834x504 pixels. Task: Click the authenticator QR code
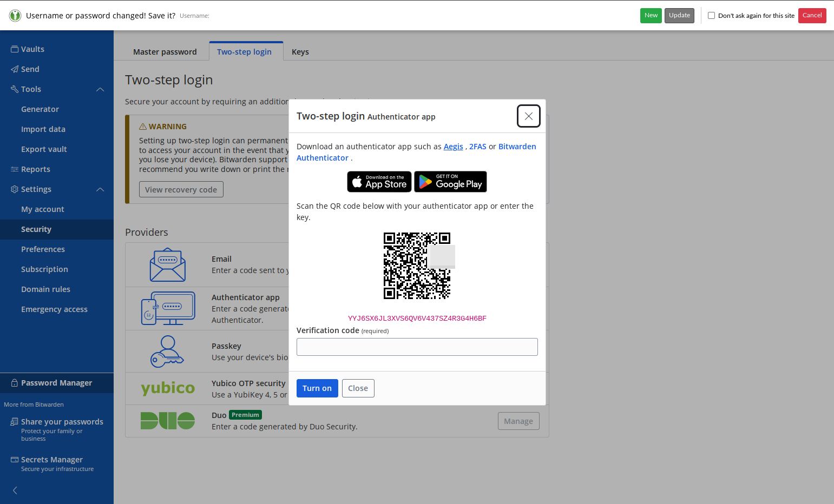(x=417, y=266)
